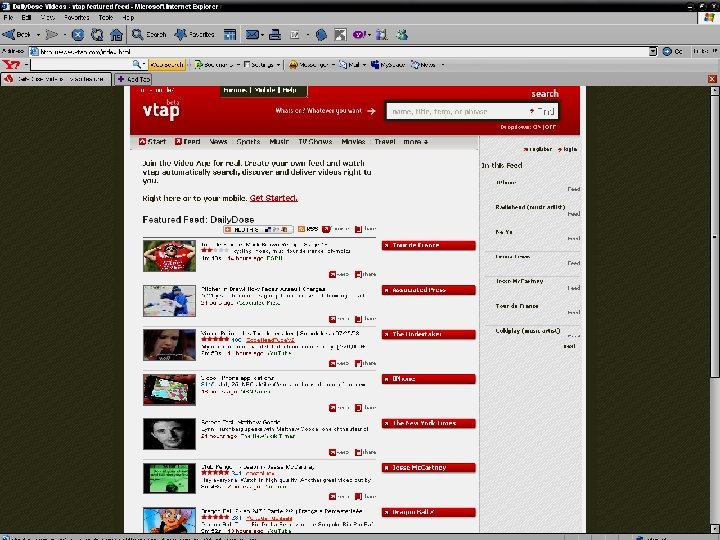Click the Refresh page icon
720x540 pixels.
(x=97, y=34)
